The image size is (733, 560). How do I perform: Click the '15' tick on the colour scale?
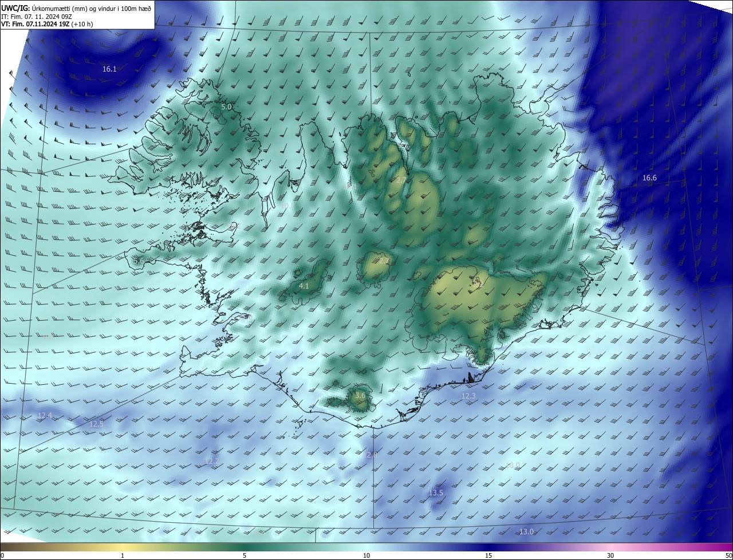(x=488, y=556)
